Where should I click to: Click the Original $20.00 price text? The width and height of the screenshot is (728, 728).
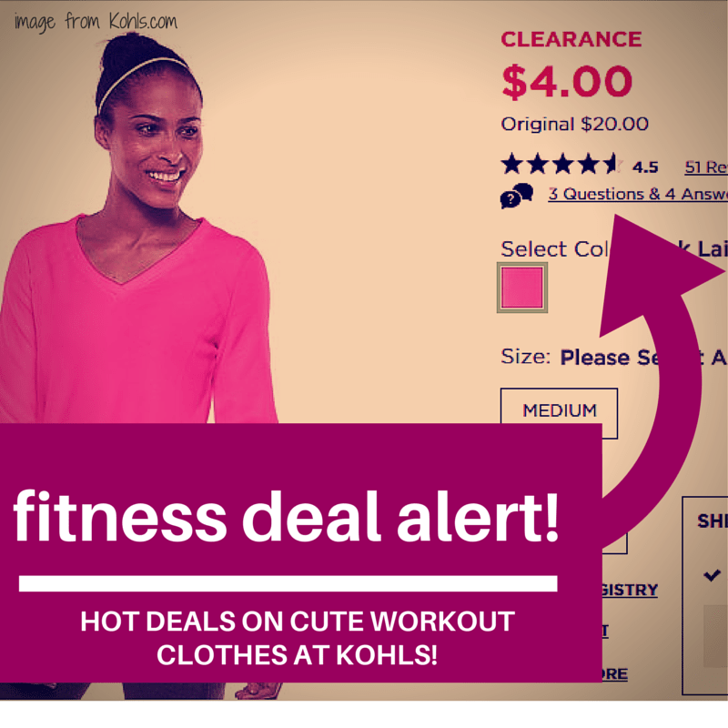pos(574,124)
